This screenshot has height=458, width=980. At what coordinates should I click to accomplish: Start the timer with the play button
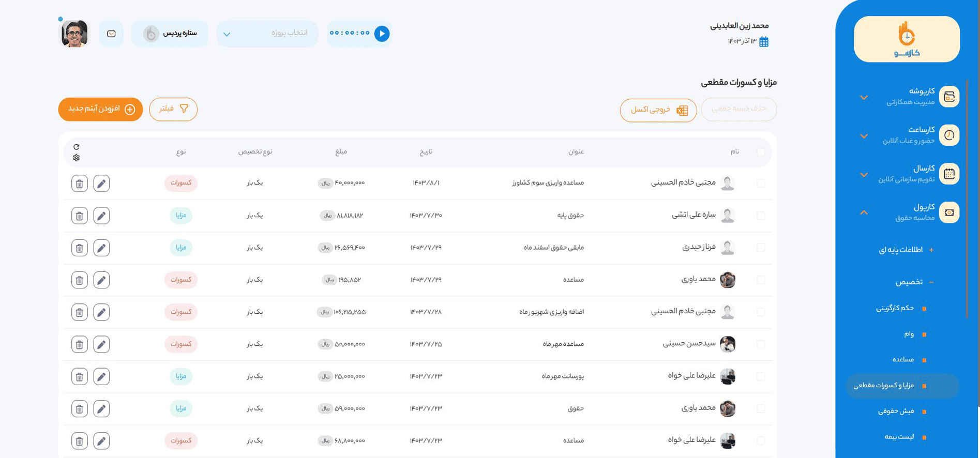coord(382,34)
